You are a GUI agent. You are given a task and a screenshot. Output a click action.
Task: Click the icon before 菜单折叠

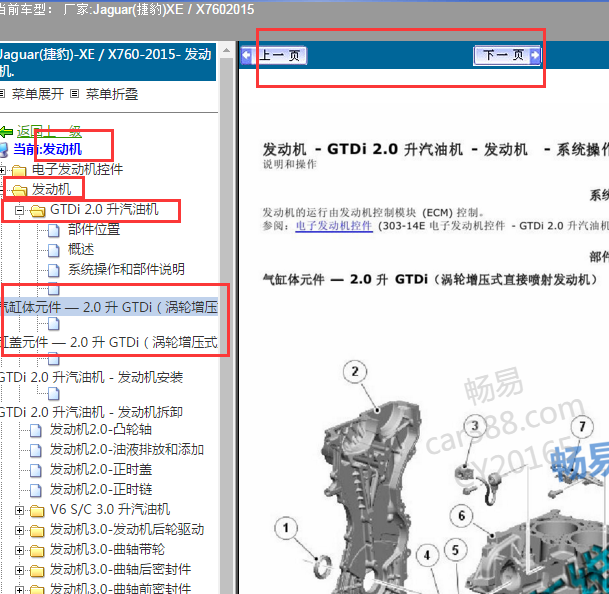click(x=75, y=94)
